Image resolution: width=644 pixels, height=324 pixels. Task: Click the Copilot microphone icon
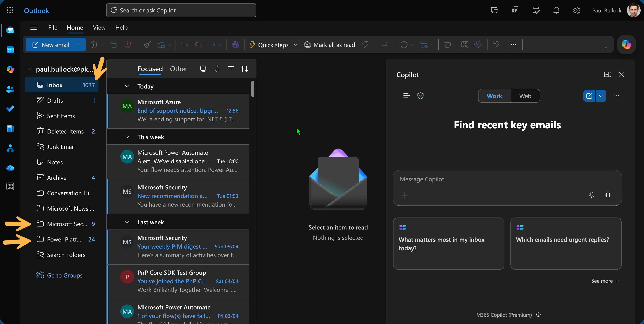coord(592,195)
